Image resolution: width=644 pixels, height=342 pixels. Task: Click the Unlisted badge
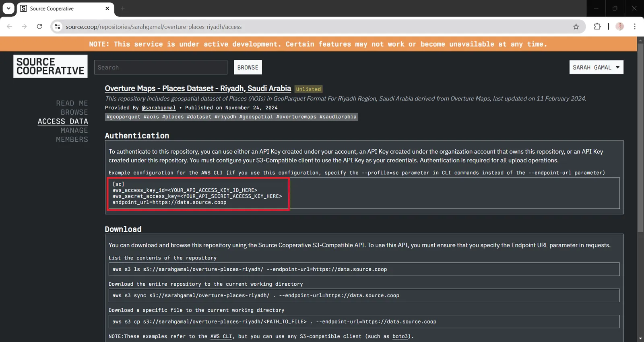point(308,89)
